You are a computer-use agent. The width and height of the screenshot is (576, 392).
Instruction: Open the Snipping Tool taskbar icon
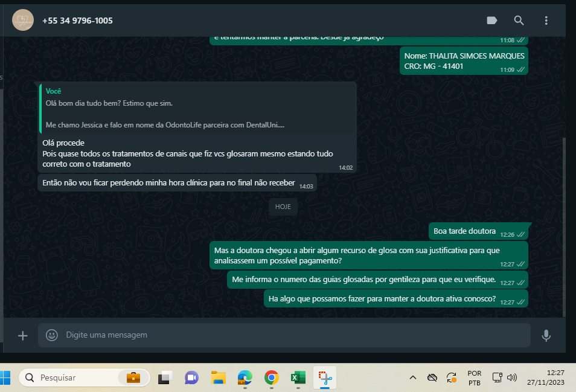click(x=325, y=378)
